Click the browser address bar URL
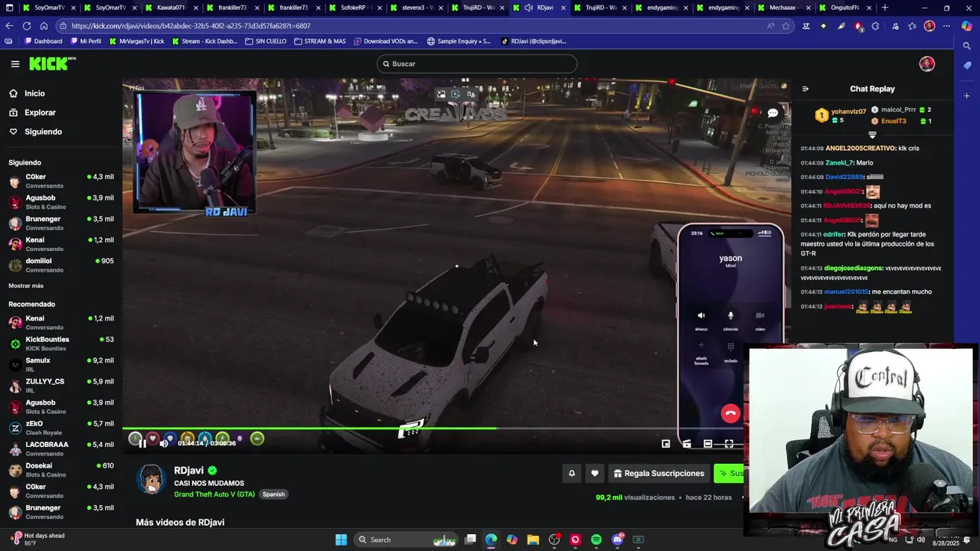The height and width of the screenshot is (551, 980). pos(191,26)
